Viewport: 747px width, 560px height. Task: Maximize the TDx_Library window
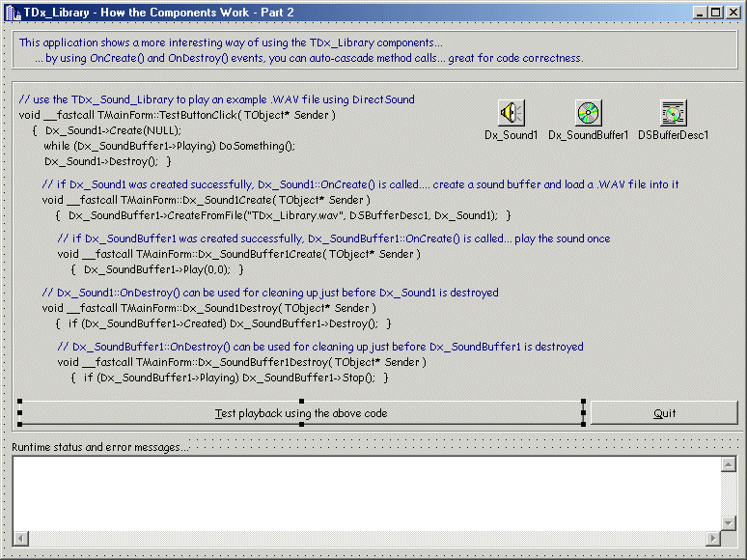pos(715,12)
